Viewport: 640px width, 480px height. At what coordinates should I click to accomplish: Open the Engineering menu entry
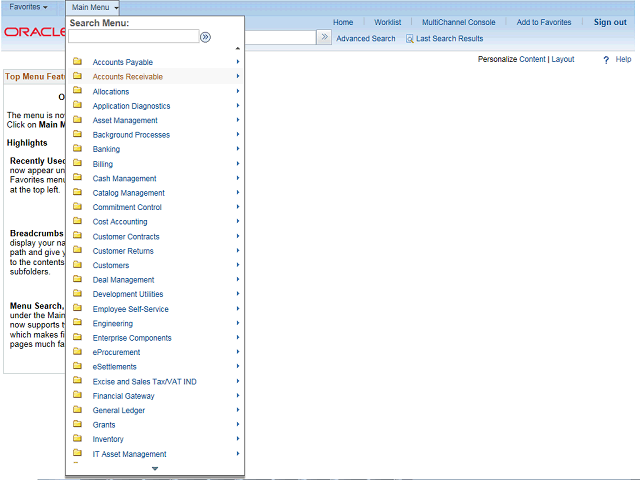coord(113,323)
